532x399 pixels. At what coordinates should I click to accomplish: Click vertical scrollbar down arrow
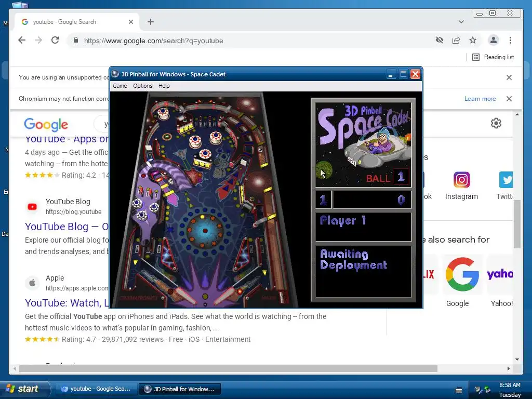pyautogui.click(x=517, y=360)
